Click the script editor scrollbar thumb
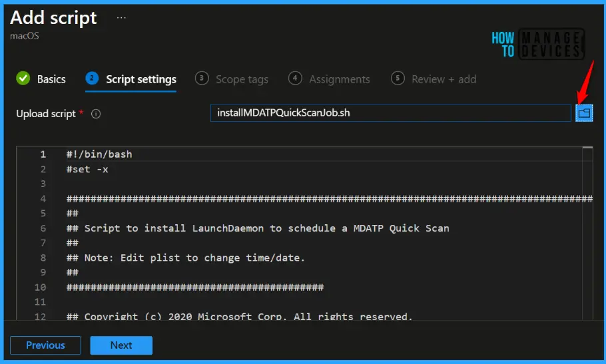Screen dimensions: 606x364 pos(587,148)
